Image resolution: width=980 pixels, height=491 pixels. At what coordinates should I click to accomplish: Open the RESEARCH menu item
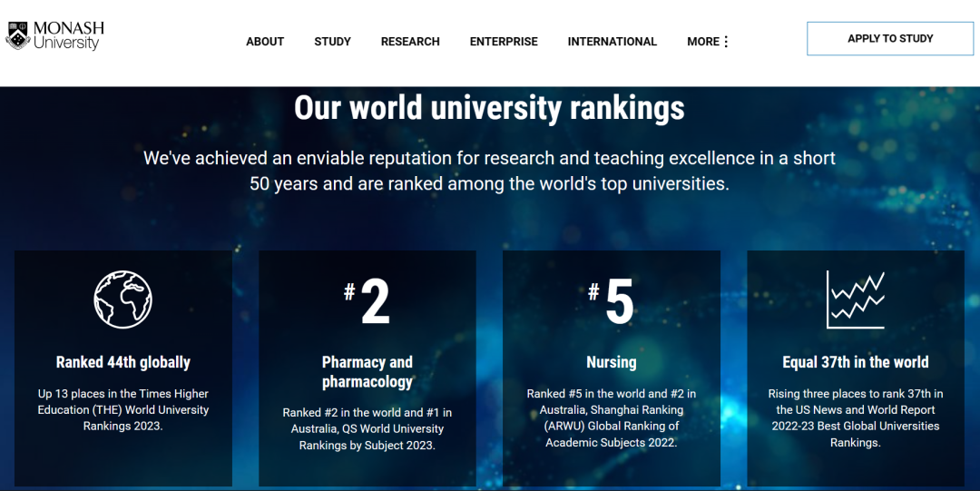[x=410, y=41]
